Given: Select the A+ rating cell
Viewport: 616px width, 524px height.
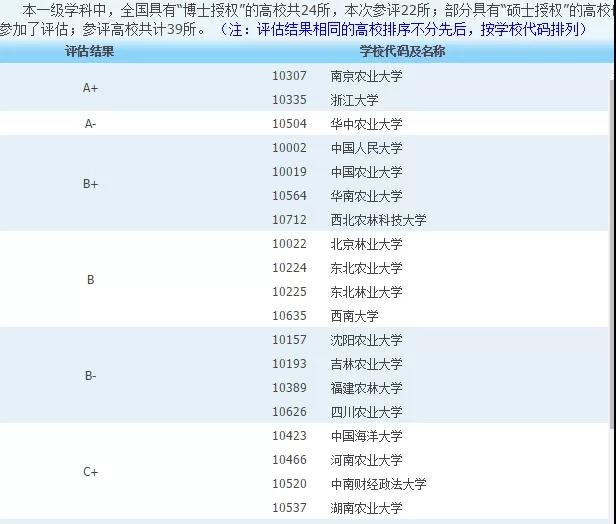Looking at the screenshot, I should (x=90, y=88).
